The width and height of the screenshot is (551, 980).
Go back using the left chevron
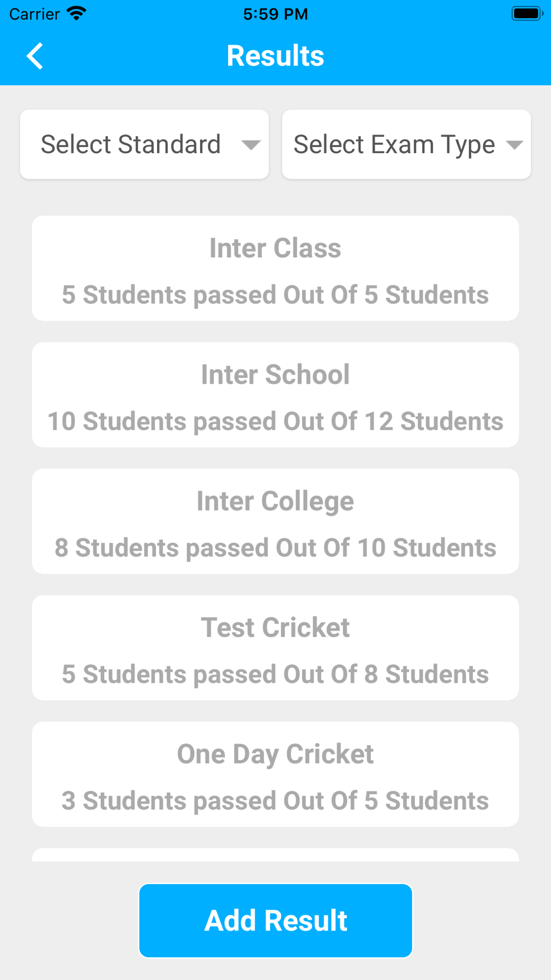(35, 56)
